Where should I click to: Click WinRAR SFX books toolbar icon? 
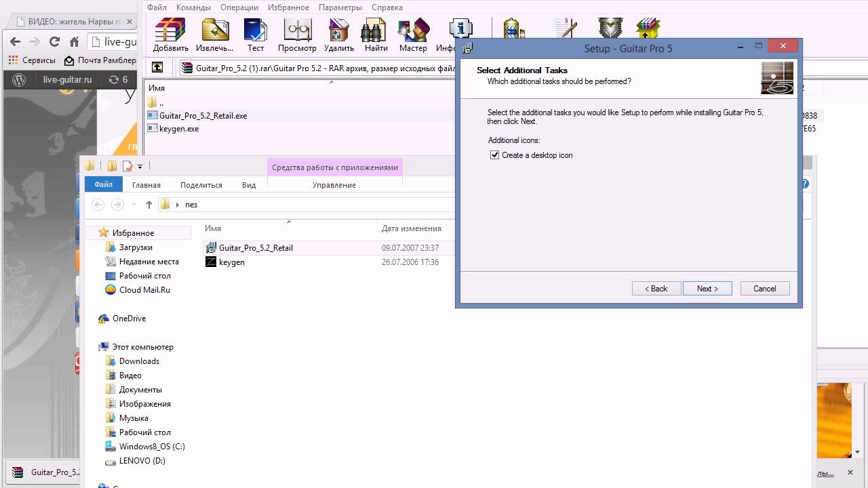(x=648, y=28)
